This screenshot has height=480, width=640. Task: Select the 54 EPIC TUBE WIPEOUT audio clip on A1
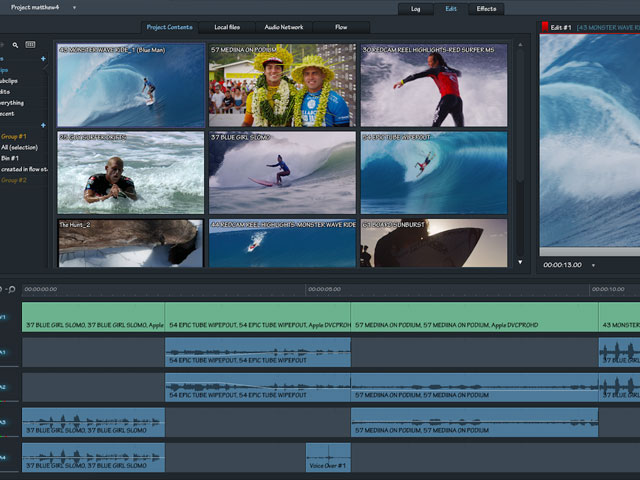(258, 352)
